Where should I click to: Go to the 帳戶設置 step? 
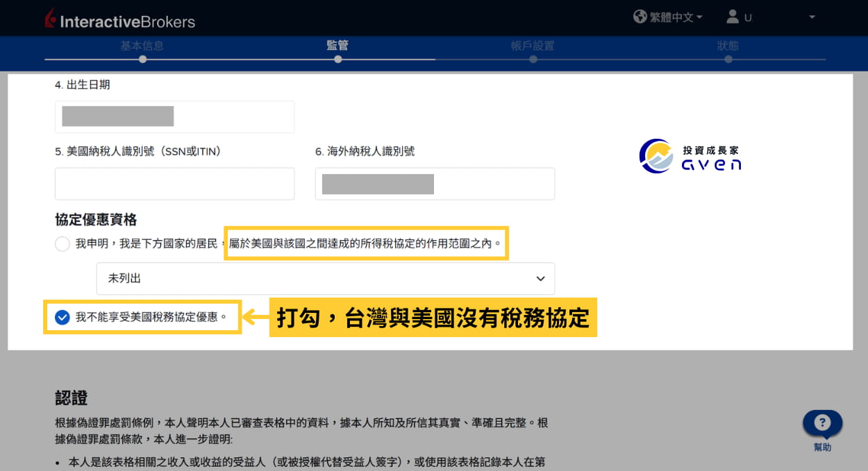(533, 46)
